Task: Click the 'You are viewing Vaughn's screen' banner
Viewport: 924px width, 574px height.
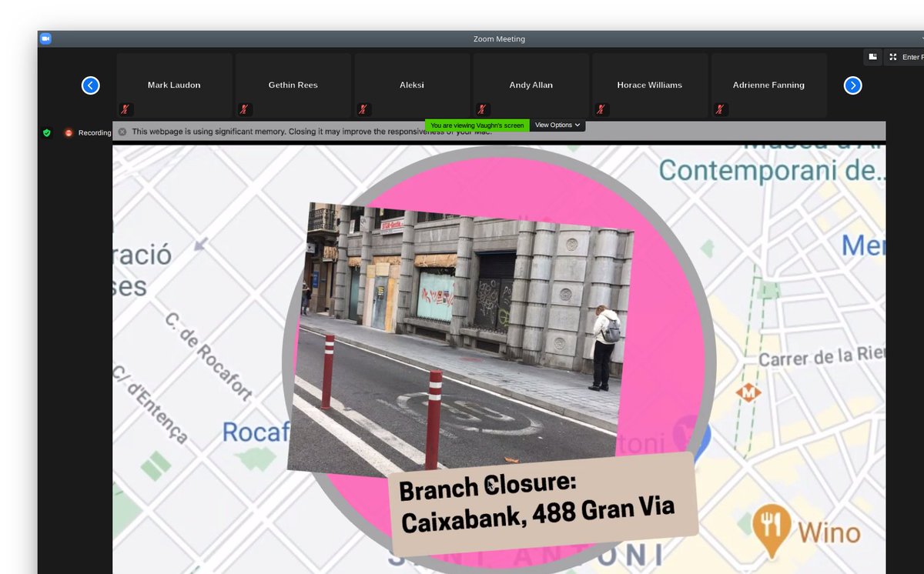Action: click(477, 125)
